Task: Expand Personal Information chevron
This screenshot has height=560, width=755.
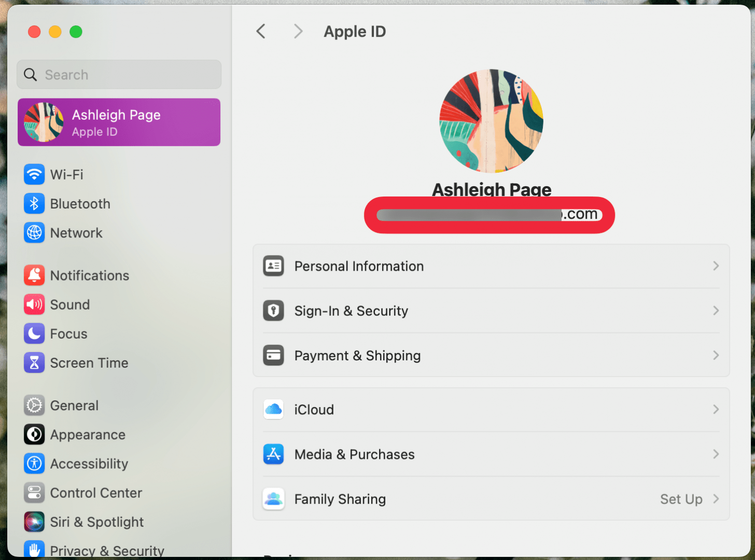Action: click(x=716, y=266)
